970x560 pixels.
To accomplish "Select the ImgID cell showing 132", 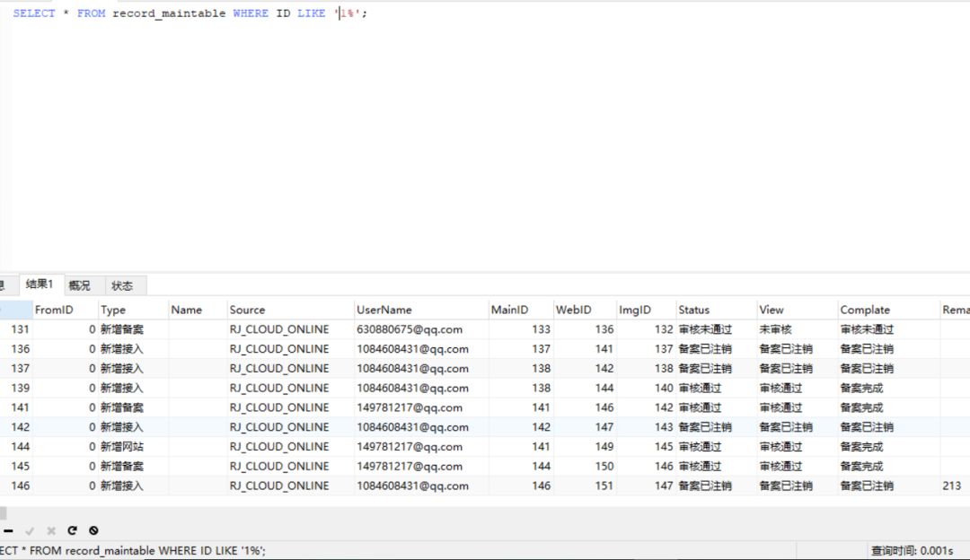I will click(646, 329).
